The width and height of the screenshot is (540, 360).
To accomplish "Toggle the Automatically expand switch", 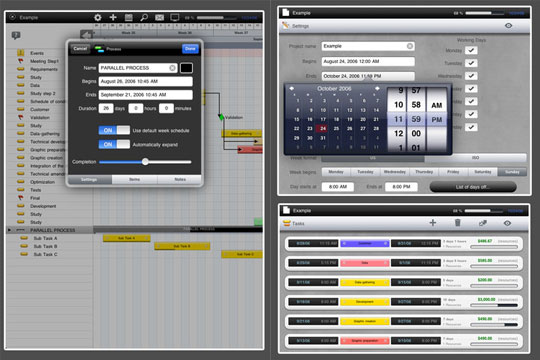I will click(114, 144).
